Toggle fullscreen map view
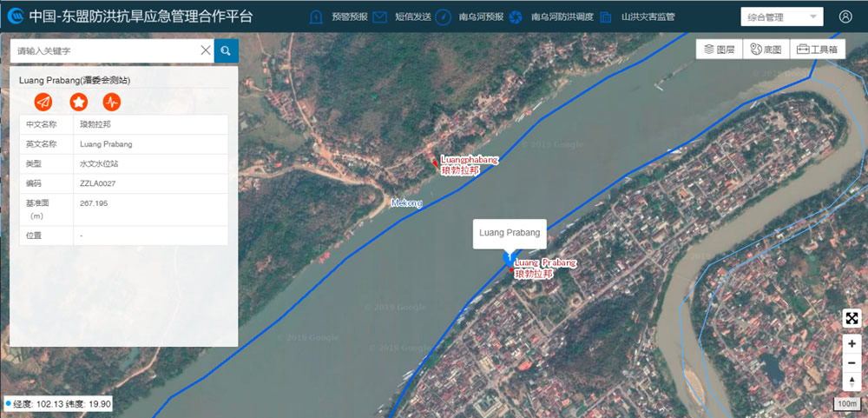868x418 pixels. [x=852, y=318]
